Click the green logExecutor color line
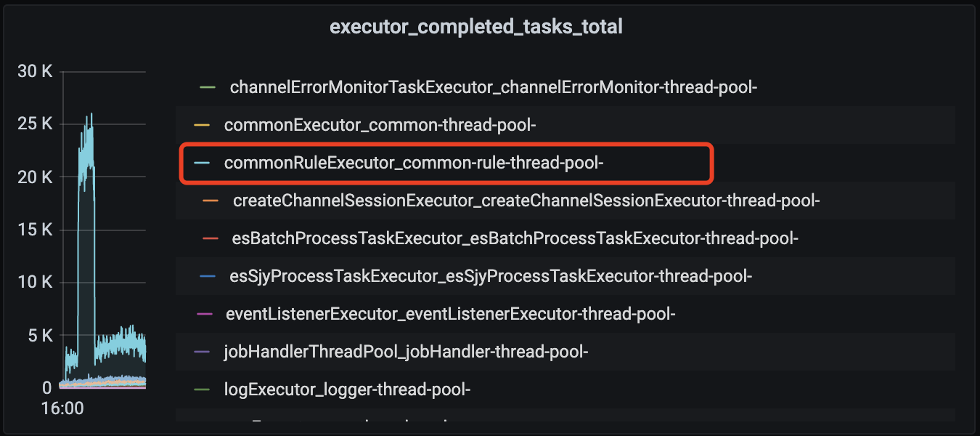 click(203, 390)
